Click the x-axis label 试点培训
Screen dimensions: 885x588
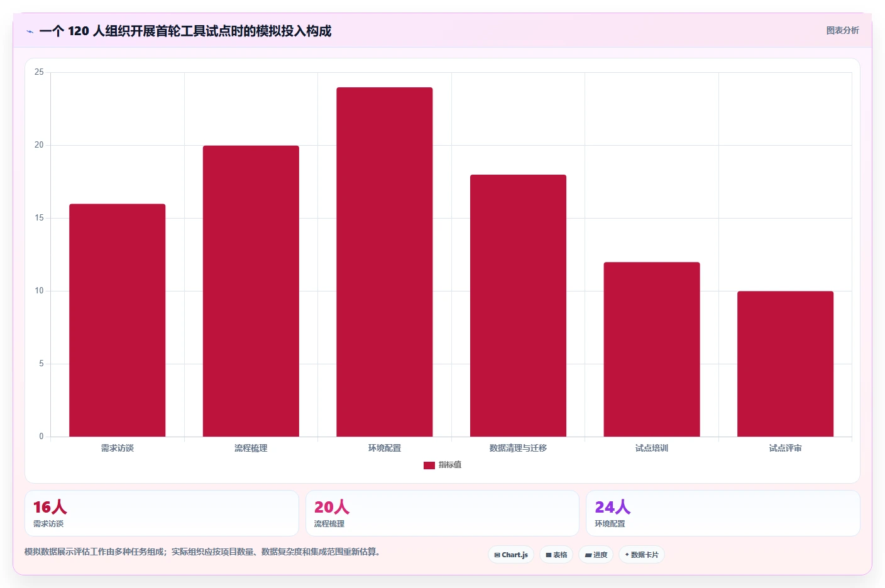(x=652, y=448)
